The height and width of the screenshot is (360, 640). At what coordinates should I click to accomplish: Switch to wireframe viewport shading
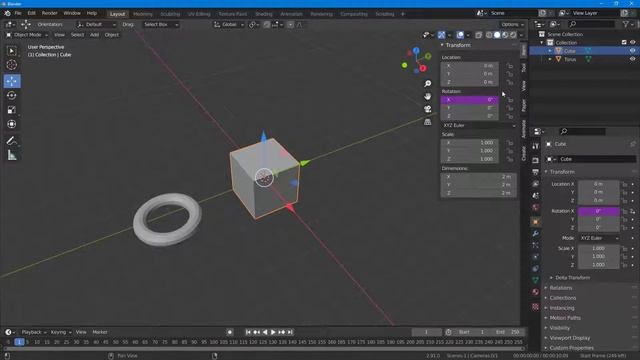point(489,35)
